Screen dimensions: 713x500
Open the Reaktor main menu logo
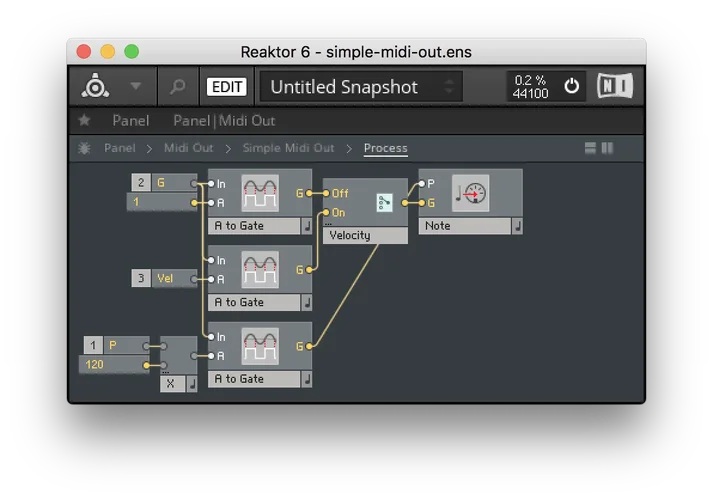(95, 86)
